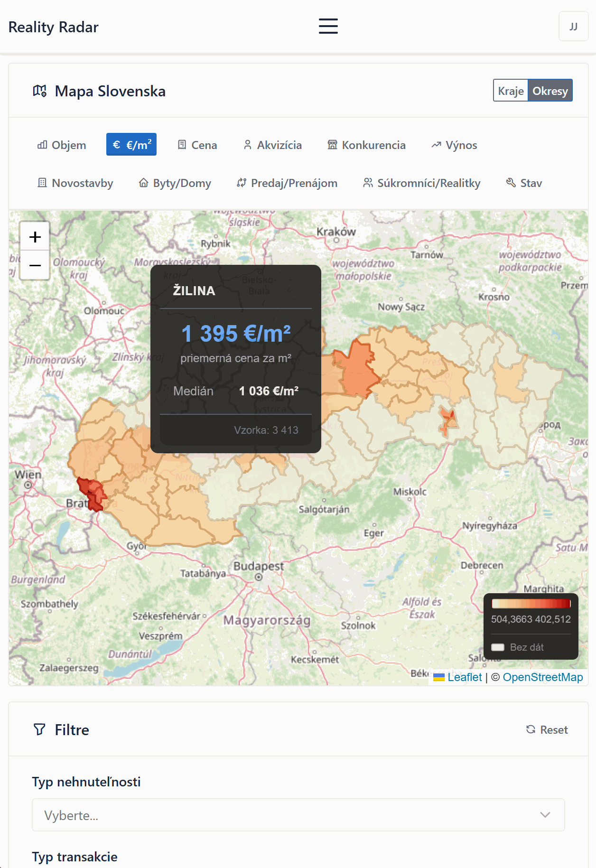Select the Novostavby metric tab
Image resolution: width=596 pixels, height=868 pixels.
[x=75, y=183]
